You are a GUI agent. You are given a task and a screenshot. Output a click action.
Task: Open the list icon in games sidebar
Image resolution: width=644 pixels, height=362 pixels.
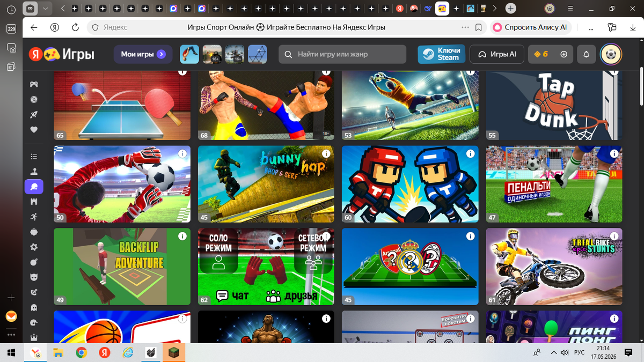[34, 157]
